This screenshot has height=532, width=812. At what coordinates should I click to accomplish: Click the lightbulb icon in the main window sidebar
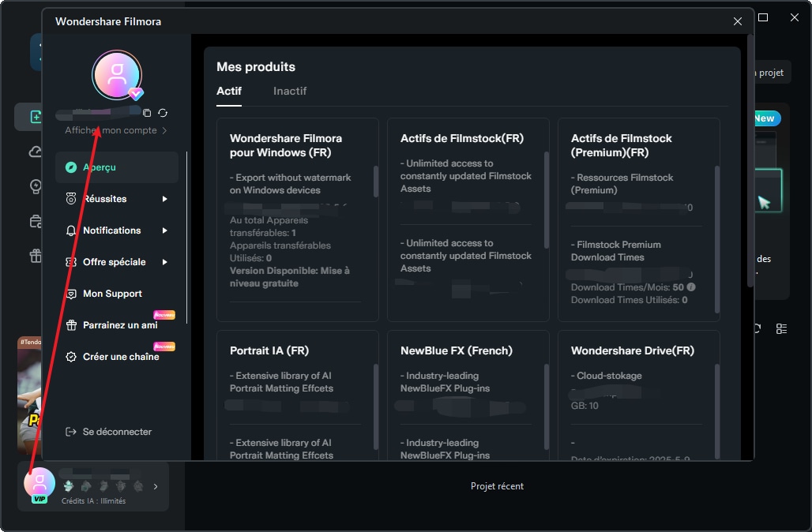[36, 186]
